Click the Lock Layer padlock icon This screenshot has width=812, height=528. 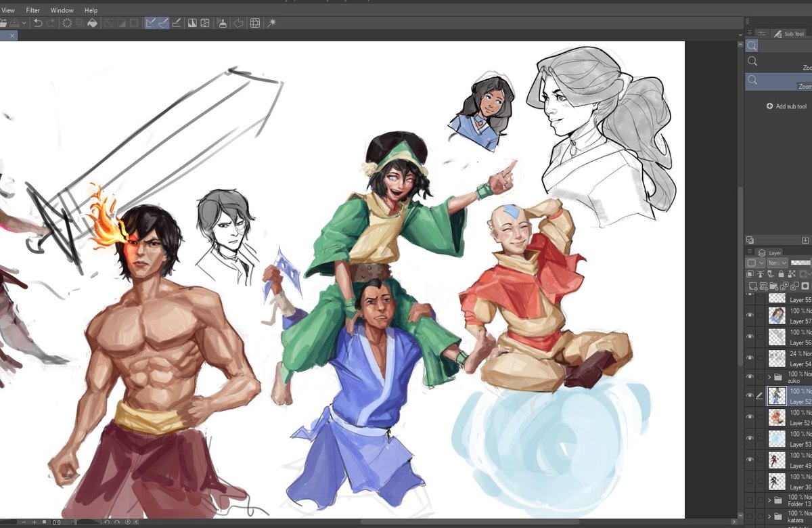(x=781, y=274)
